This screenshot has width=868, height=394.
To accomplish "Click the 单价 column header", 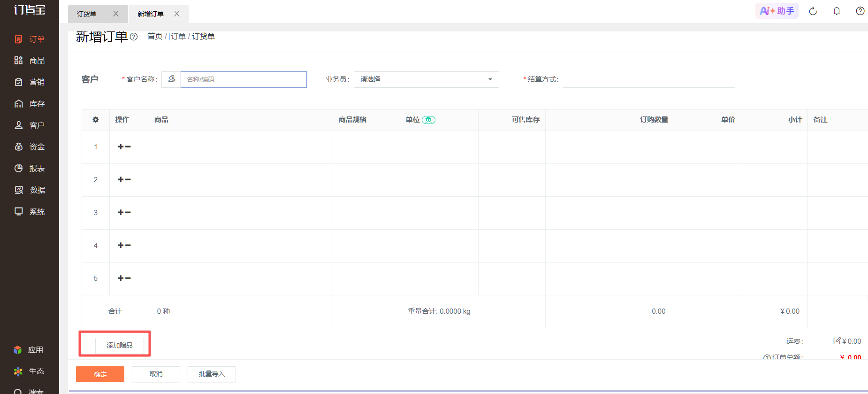I will point(708,120).
